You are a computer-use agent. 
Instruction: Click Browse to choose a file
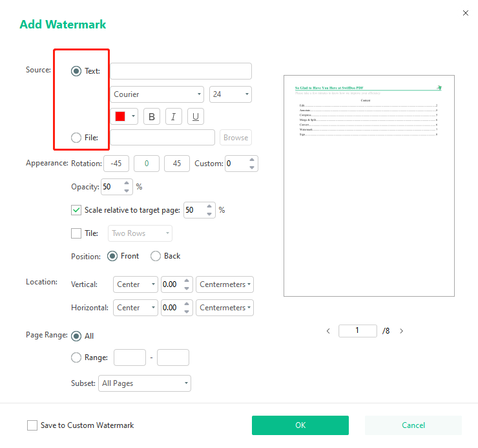pyautogui.click(x=236, y=138)
